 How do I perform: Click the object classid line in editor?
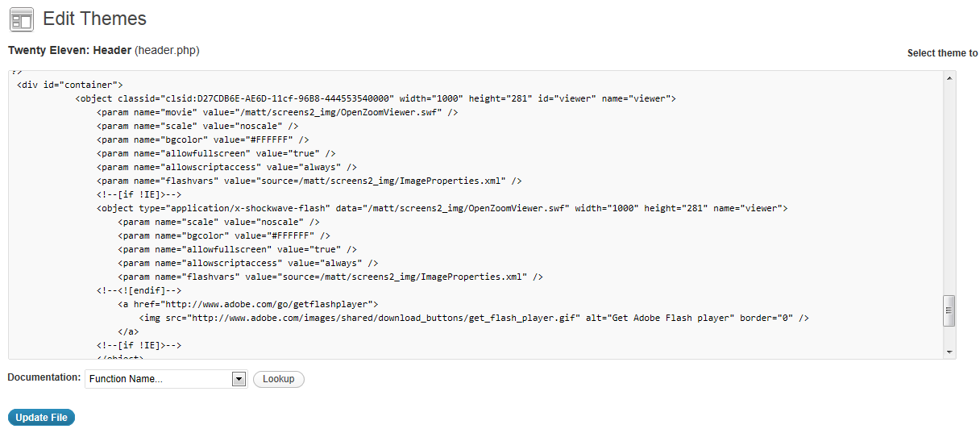coord(376,98)
